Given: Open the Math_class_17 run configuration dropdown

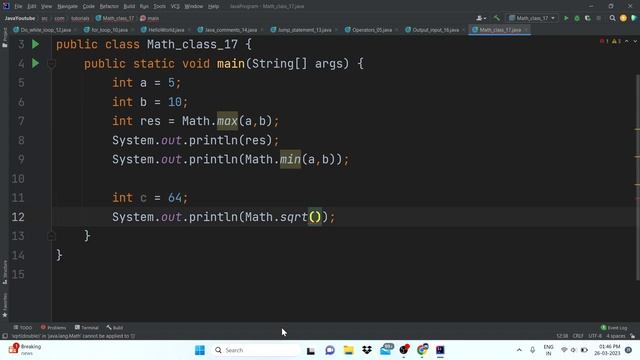Looking at the screenshot, I should (532, 18).
